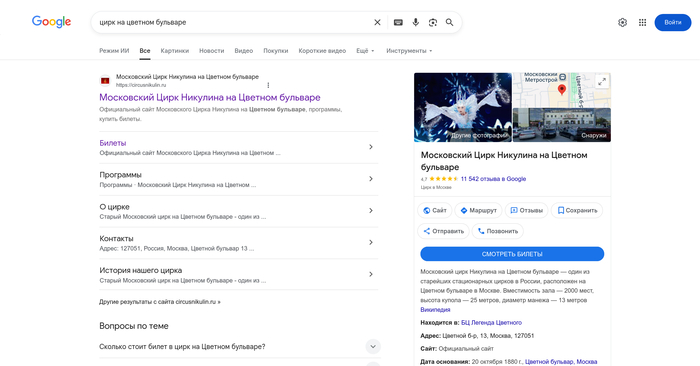Click the magnifying glass search icon
Screen dimensions: 700x366
click(x=450, y=22)
